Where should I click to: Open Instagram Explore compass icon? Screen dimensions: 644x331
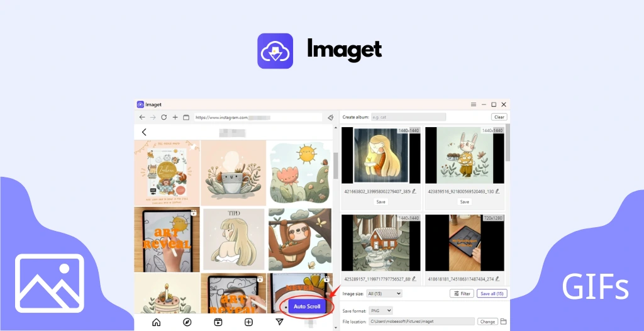(x=187, y=322)
